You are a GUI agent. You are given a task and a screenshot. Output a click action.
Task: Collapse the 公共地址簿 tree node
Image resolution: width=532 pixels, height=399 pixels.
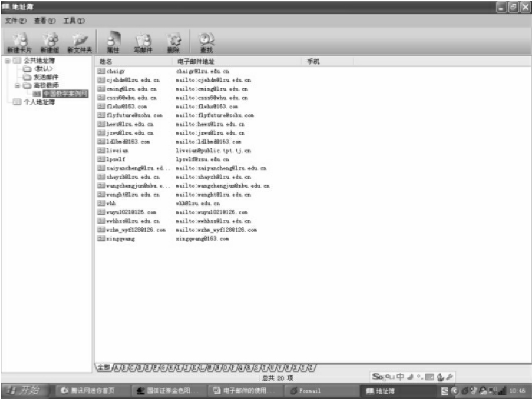click(x=7, y=61)
